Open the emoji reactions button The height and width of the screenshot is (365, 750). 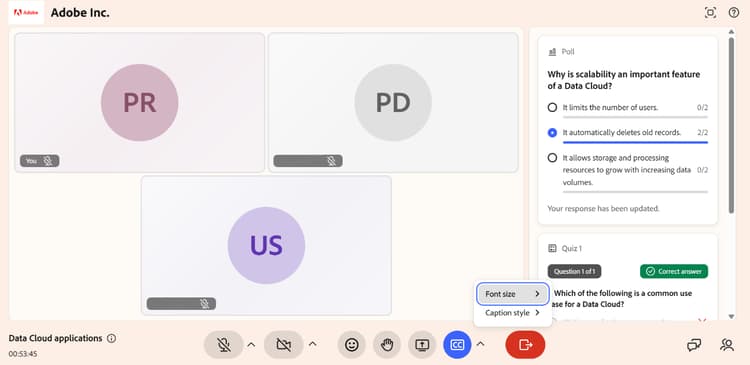point(352,344)
